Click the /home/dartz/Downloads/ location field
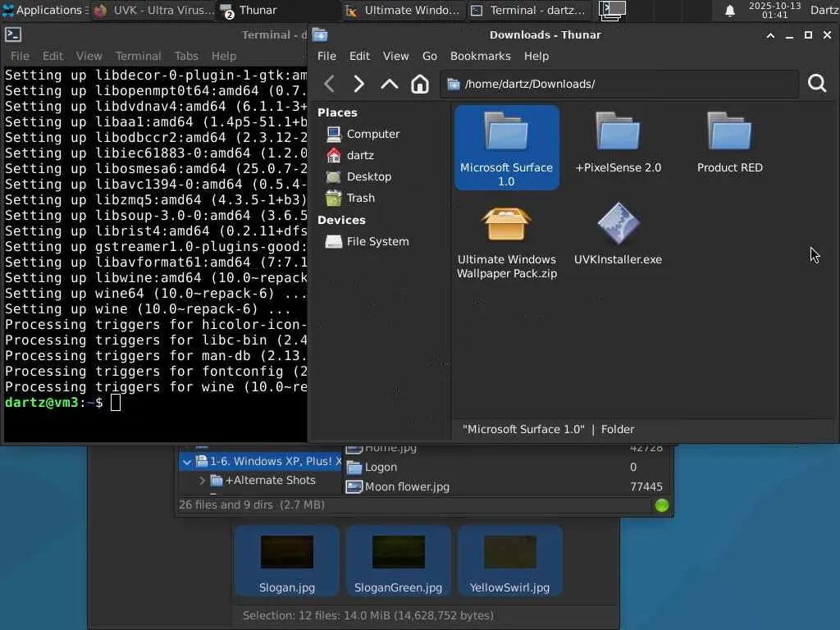This screenshot has height=630, width=840. pos(619,84)
